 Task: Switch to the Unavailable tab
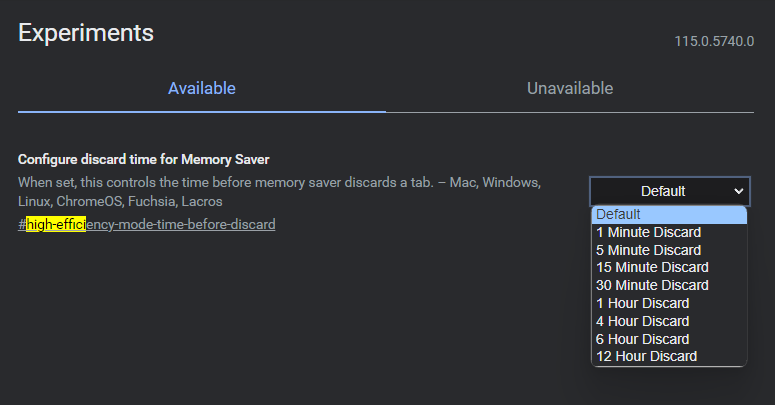coord(570,89)
